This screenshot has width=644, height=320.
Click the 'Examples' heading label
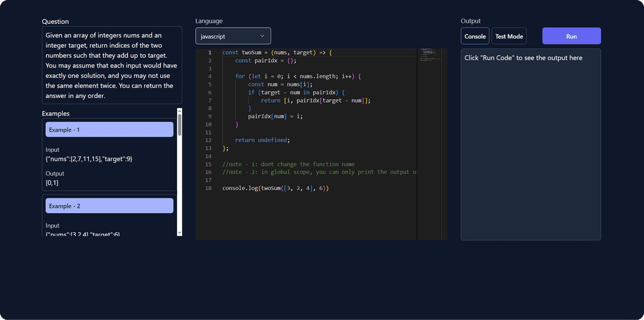pyautogui.click(x=56, y=113)
